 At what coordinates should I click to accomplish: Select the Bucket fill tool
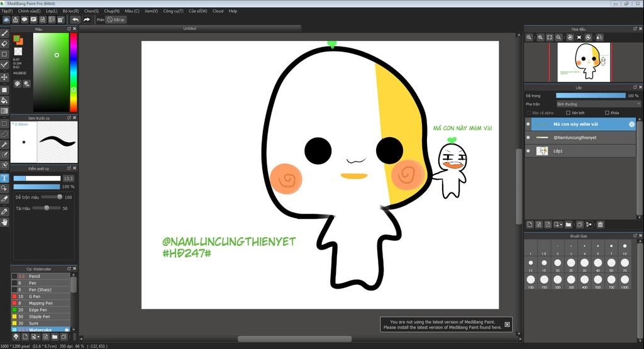(x=4, y=101)
